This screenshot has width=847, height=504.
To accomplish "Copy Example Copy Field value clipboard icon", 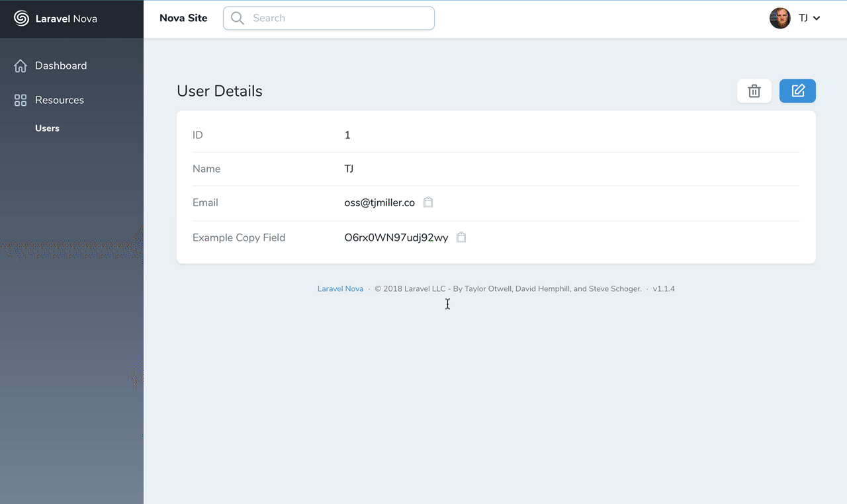I will tap(461, 237).
